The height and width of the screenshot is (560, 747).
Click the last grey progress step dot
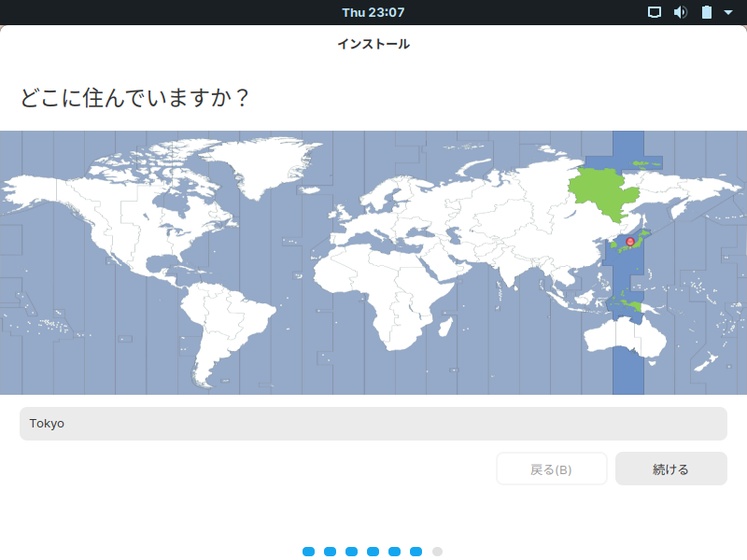437,552
